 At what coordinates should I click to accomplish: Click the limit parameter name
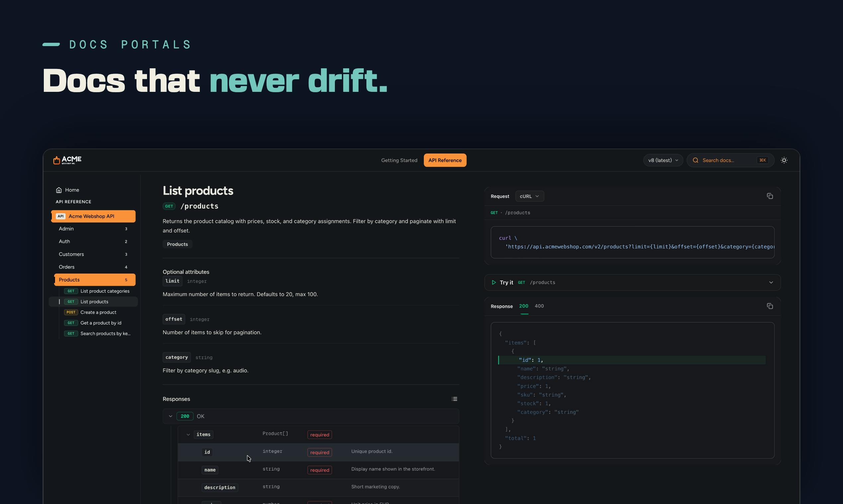point(172,281)
